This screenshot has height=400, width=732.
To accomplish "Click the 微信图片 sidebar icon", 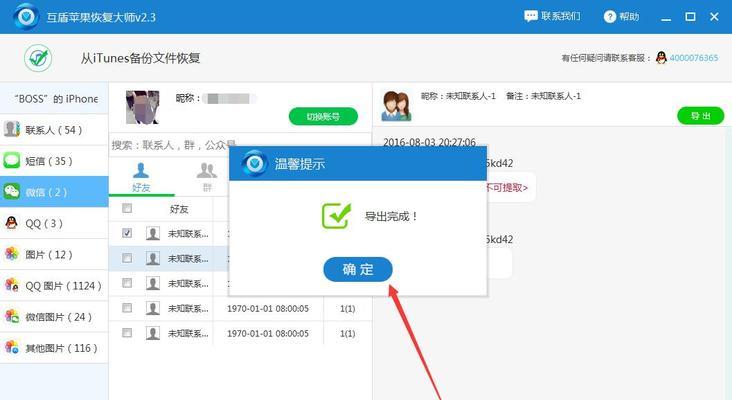I will pyautogui.click(x=12, y=316).
